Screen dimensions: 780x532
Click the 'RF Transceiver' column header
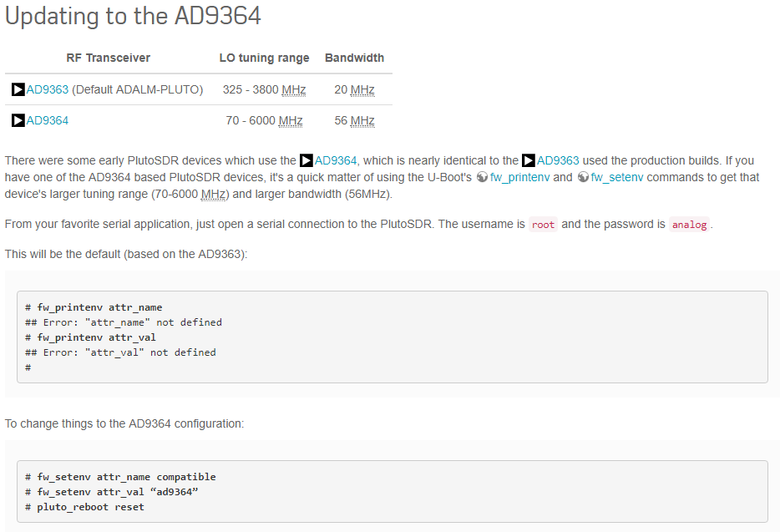pos(108,58)
